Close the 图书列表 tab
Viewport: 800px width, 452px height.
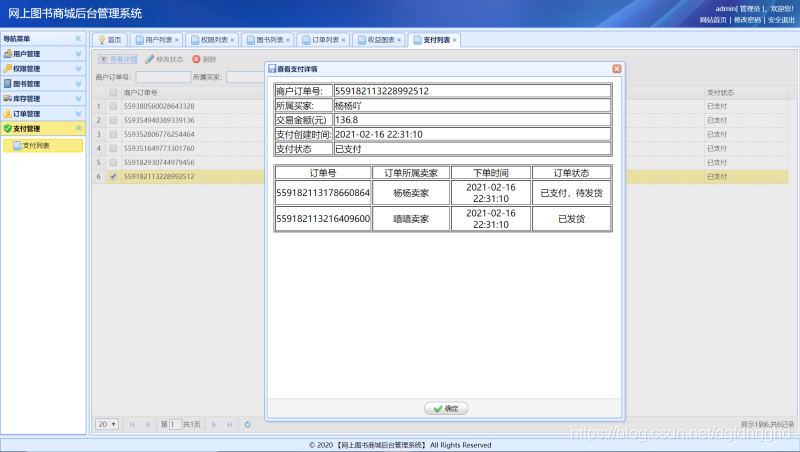288,40
